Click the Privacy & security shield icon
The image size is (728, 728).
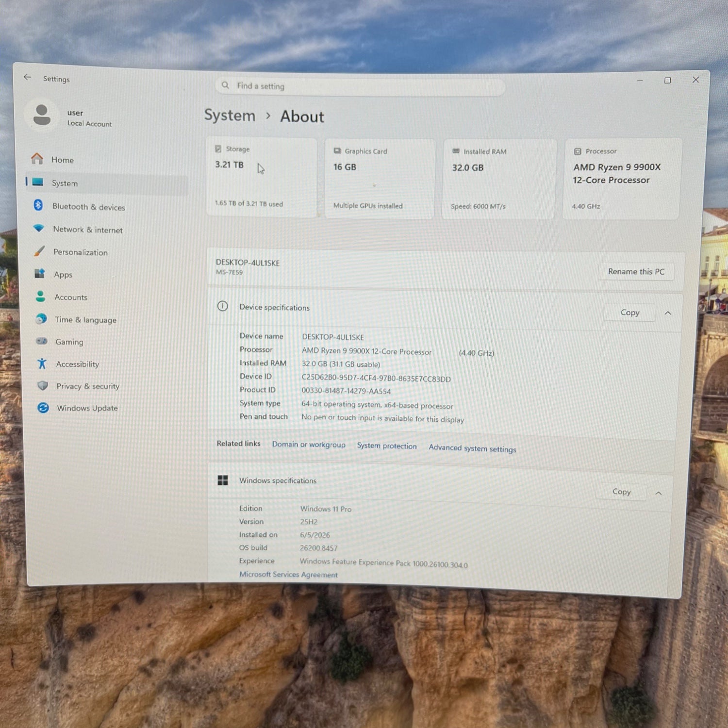tap(43, 385)
